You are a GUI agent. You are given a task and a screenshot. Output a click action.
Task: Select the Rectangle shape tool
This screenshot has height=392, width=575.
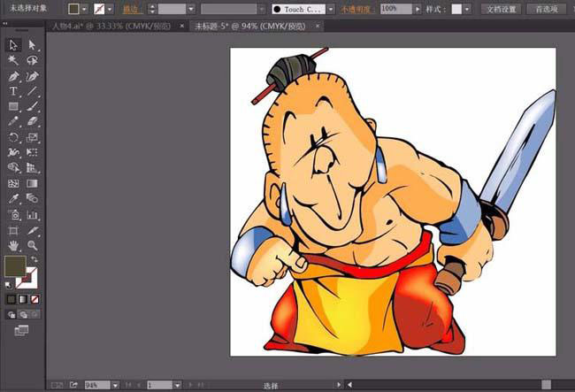(x=13, y=106)
